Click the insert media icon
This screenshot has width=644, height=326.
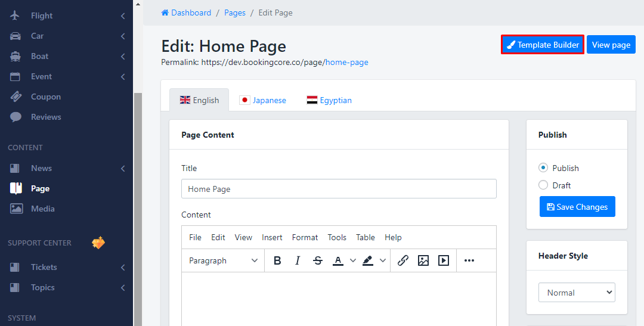444,260
